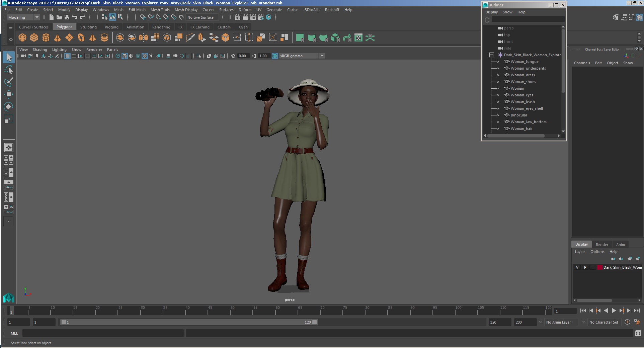Open the Mesh Tools menu
The height and width of the screenshot is (348, 644).
pos(160,10)
